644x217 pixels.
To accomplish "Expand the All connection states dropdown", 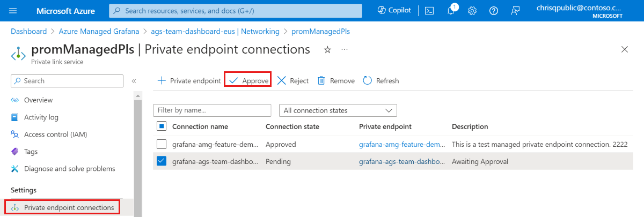I will coord(338,110).
